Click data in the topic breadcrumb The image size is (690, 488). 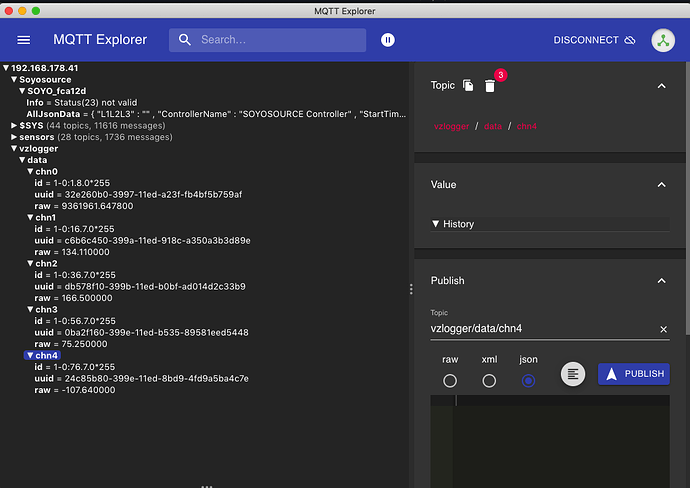[x=493, y=126]
